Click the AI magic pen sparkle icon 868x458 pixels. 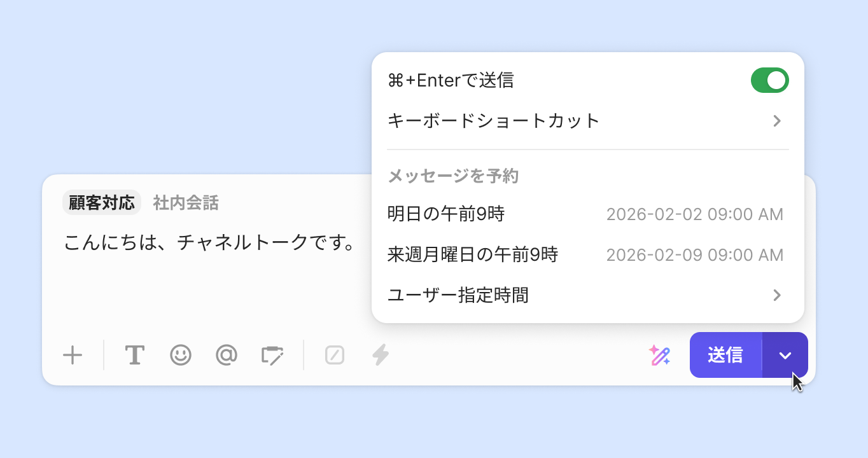[659, 355]
